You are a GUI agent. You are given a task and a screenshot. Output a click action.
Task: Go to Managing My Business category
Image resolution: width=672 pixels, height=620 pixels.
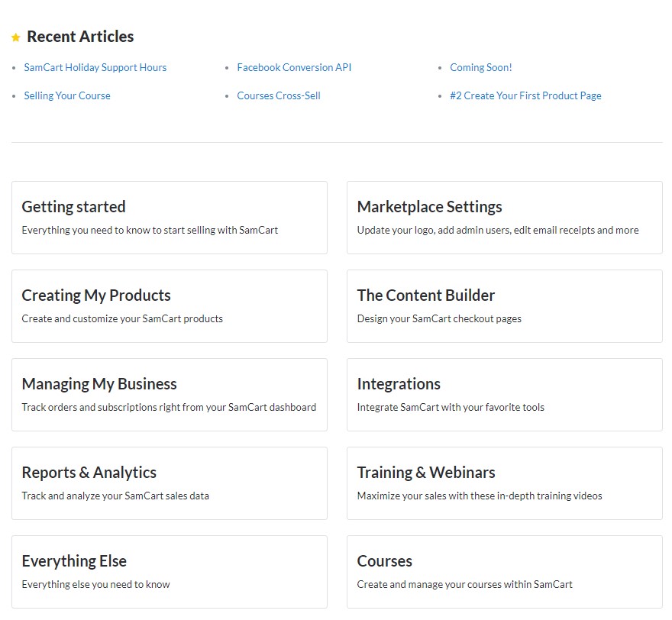[x=169, y=395]
